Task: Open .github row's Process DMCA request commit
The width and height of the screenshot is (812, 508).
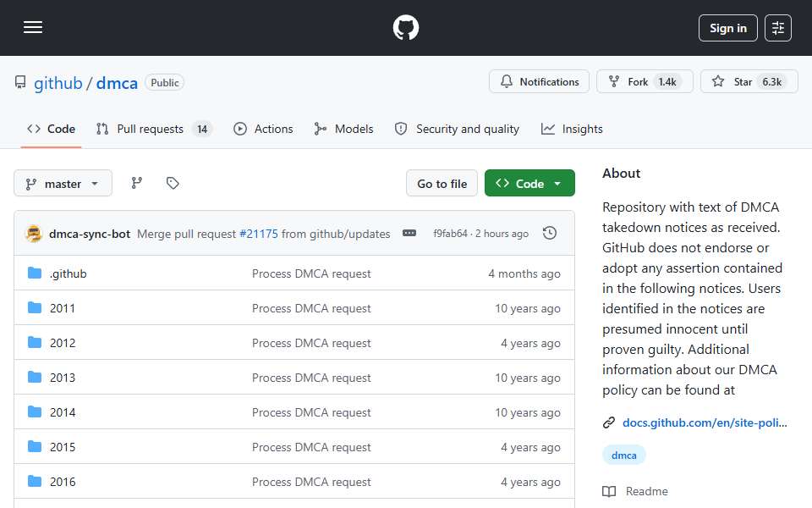Action: pos(311,273)
